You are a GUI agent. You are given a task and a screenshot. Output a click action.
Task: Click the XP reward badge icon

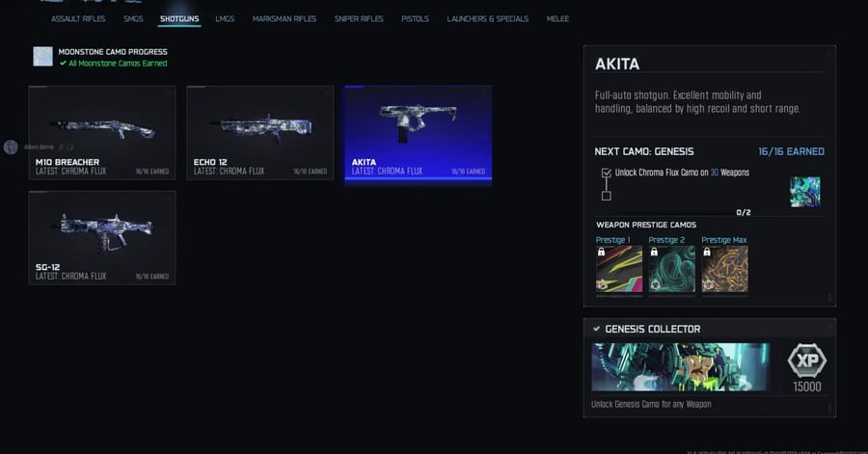pos(806,361)
